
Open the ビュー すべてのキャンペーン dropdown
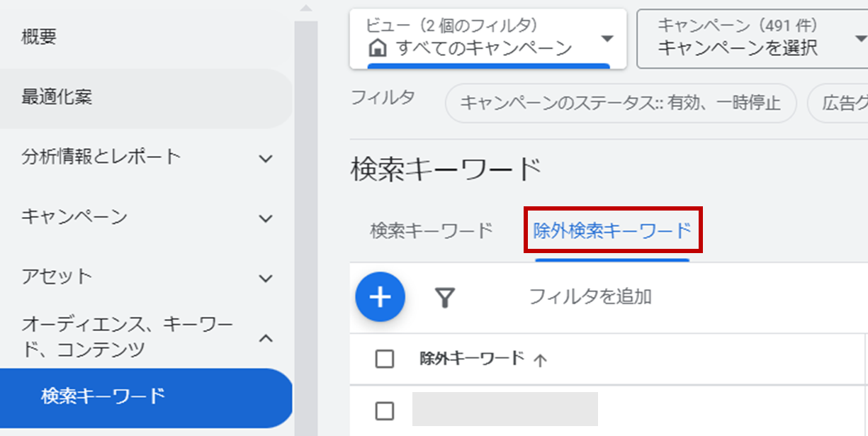[x=488, y=39]
